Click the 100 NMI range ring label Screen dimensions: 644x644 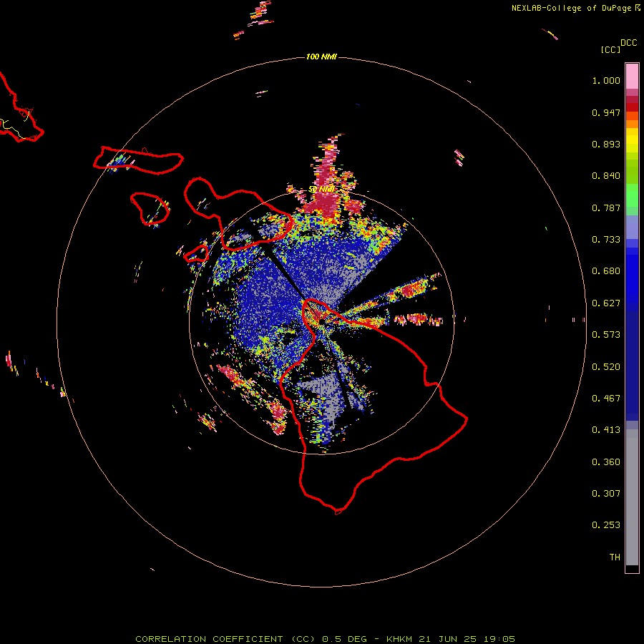(x=321, y=57)
